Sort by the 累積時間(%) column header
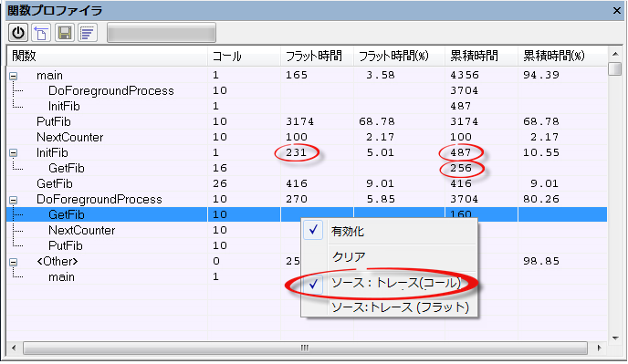 (x=562, y=56)
